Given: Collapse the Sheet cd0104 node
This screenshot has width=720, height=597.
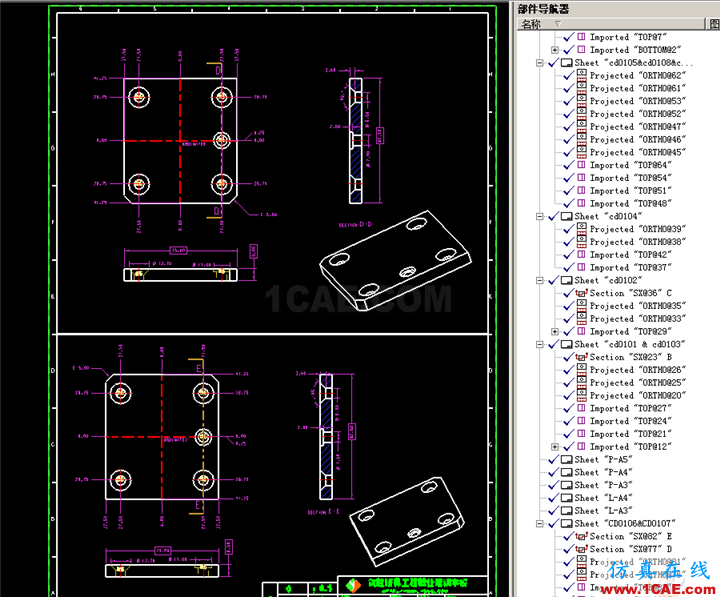Looking at the screenshot, I should 540,216.
